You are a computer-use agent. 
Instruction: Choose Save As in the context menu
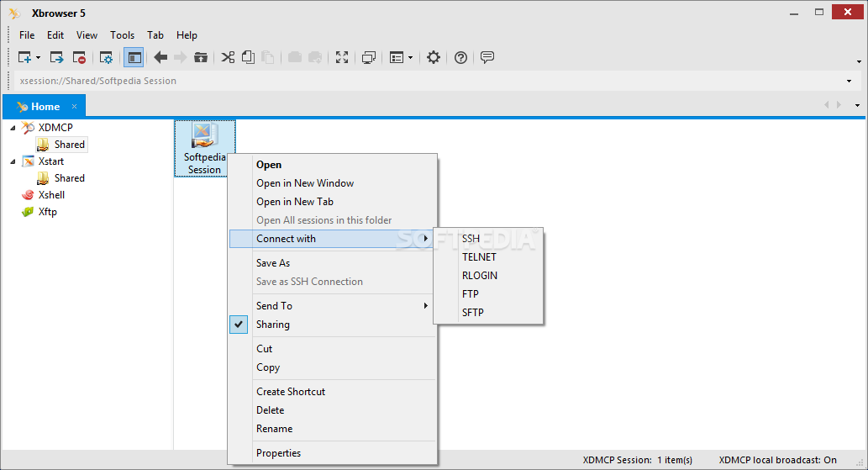pos(332,263)
